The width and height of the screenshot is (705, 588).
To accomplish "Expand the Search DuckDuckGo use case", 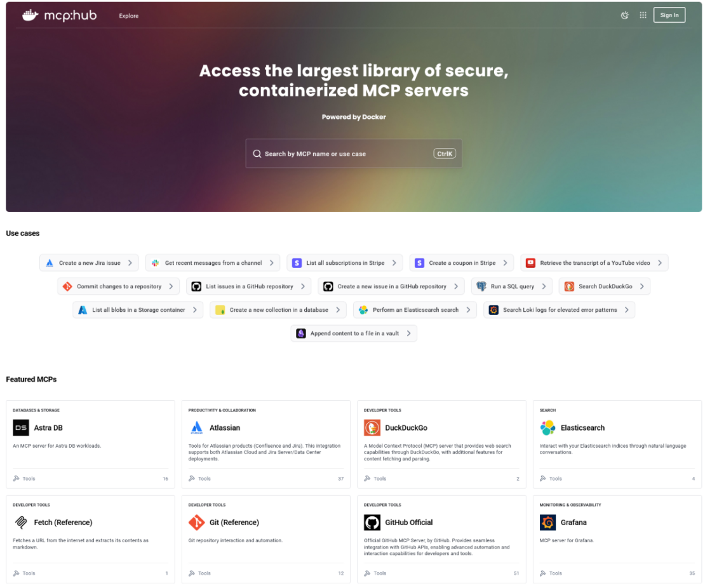I will pos(603,286).
